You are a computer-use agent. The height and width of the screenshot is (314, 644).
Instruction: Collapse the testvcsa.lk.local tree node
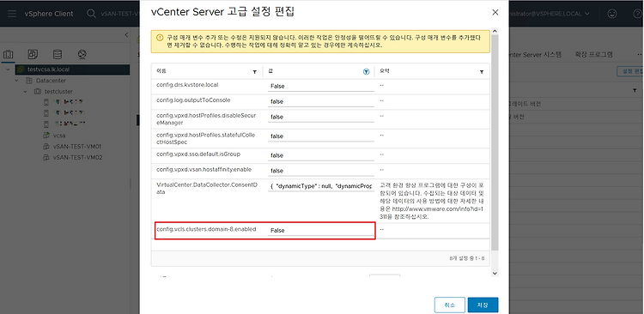point(8,69)
